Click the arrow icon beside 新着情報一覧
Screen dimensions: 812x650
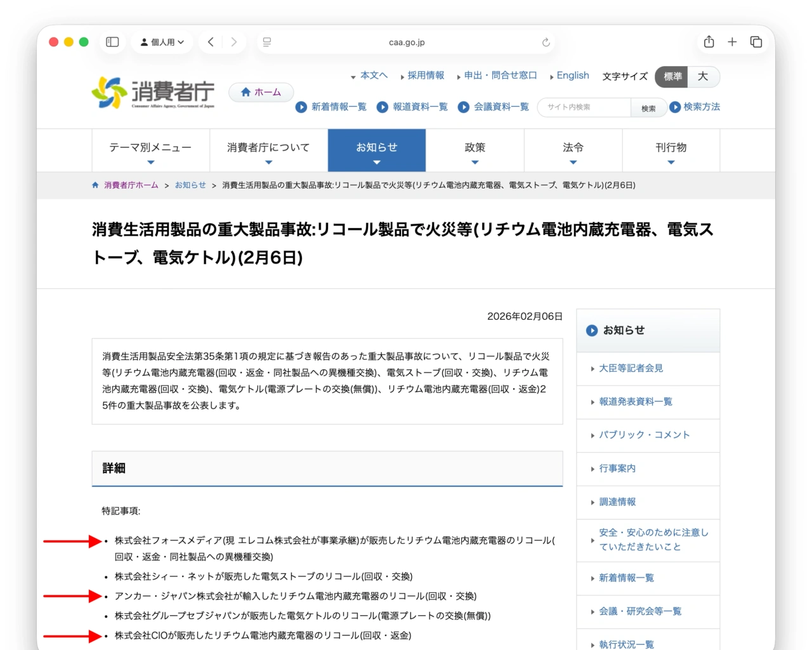[x=301, y=107]
